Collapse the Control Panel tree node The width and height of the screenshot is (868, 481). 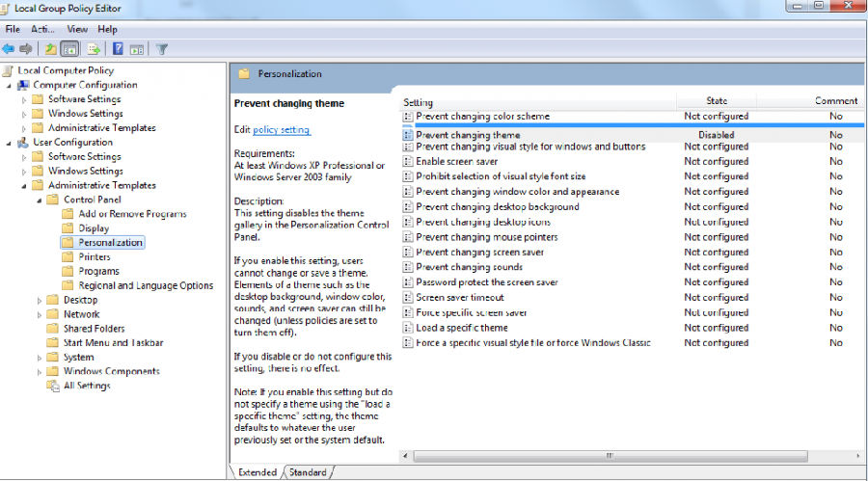(40, 200)
